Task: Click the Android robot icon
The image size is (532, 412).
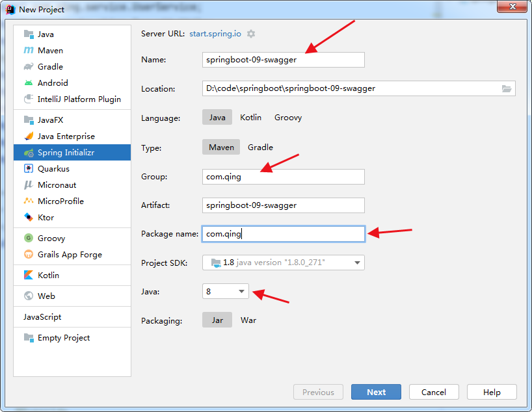Action: point(29,83)
